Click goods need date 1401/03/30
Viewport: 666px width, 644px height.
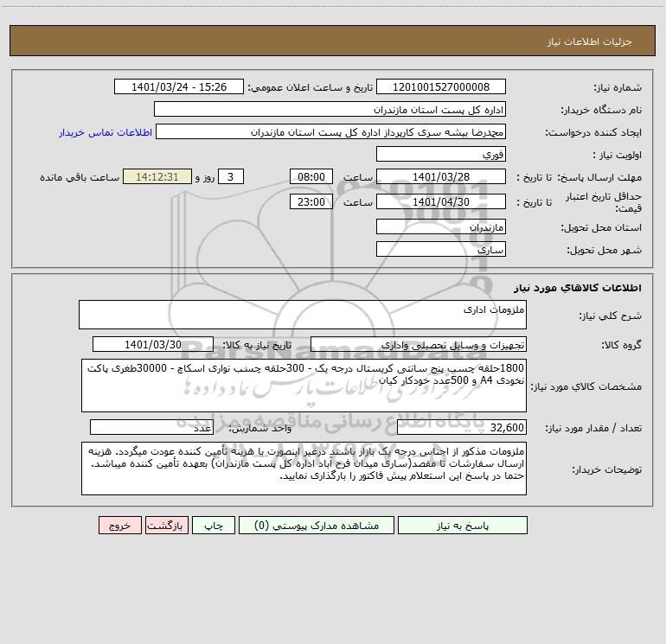coord(153,344)
